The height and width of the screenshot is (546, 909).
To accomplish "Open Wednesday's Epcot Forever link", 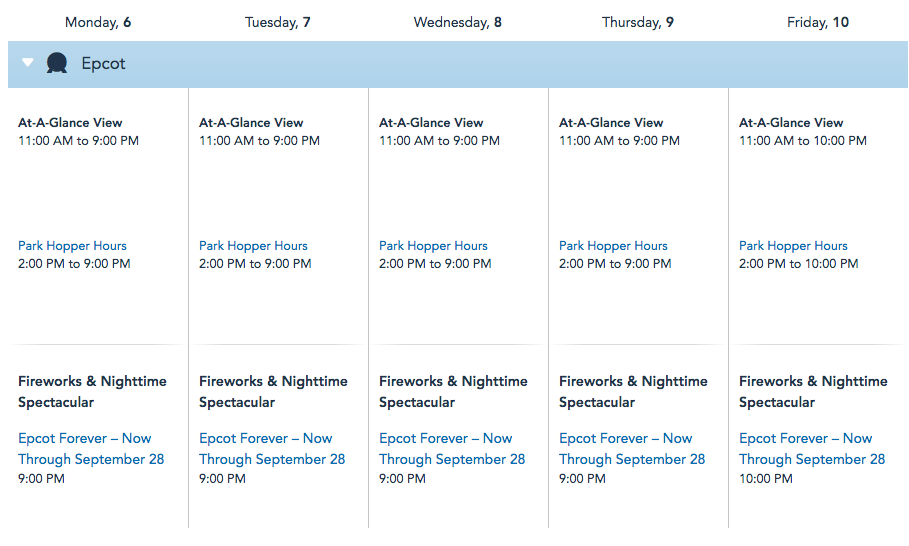I will point(452,449).
